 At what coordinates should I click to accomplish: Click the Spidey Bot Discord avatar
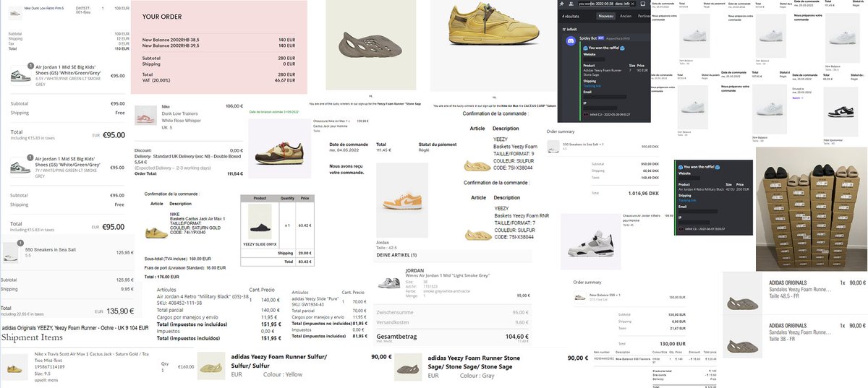pyautogui.click(x=571, y=40)
